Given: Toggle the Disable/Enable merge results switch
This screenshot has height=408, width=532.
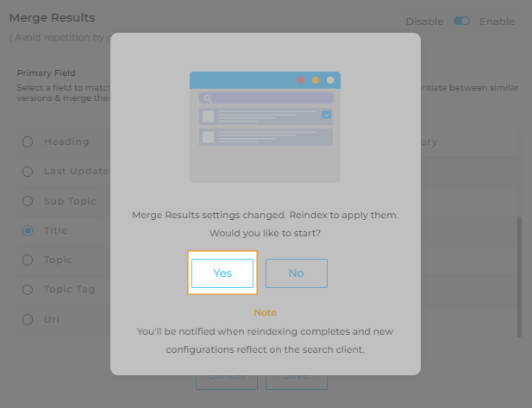Looking at the screenshot, I should tap(461, 22).
